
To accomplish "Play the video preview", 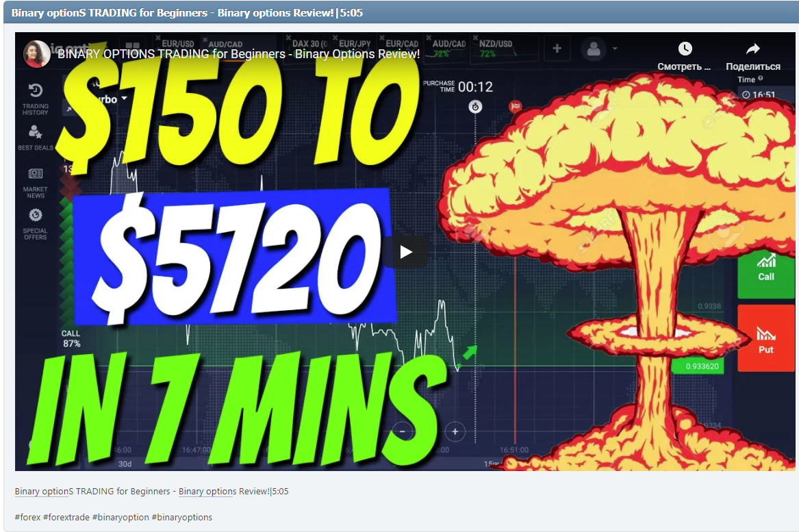I will [407, 252].
